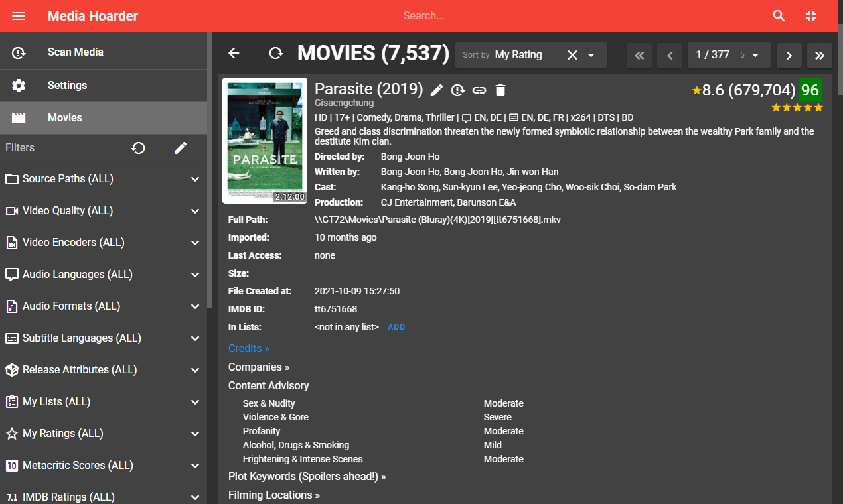Click the IMDB ID tt6751668
The image size is (843, 504).
[336, 310]
